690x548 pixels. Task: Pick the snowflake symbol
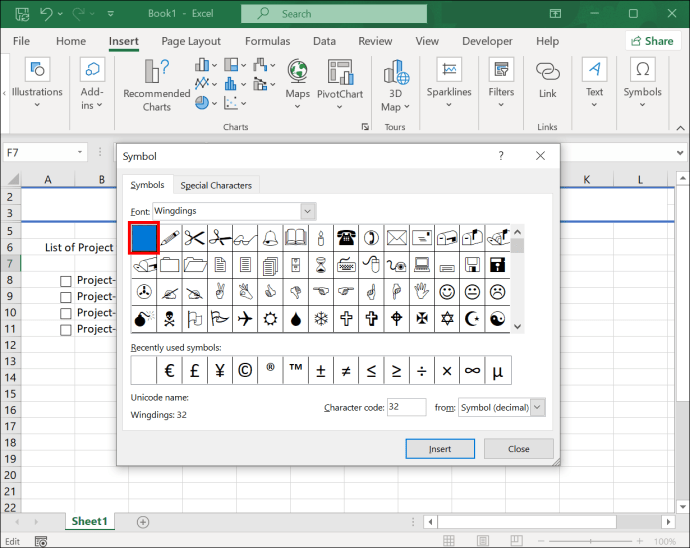pyautogui.click(x=321, y=319)
